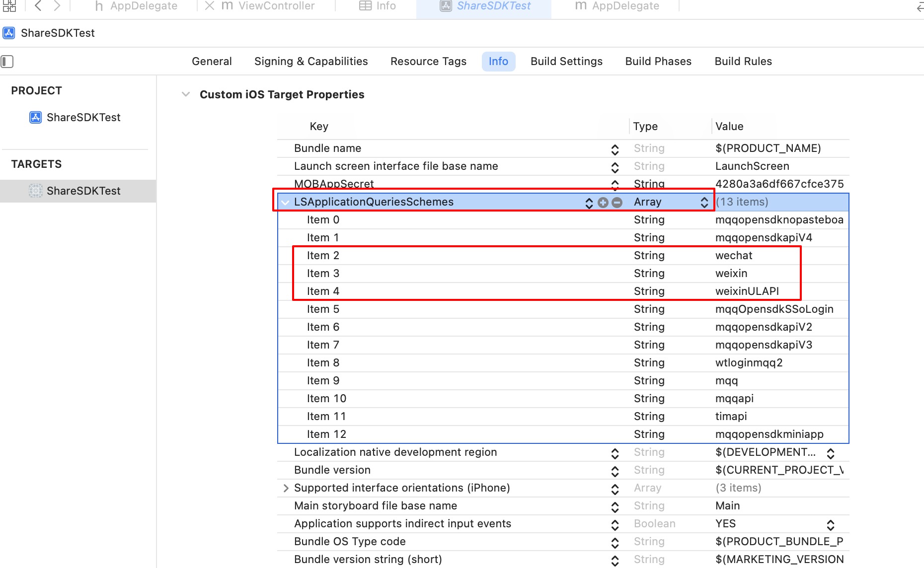Click the Item 0 row key
This screenshot has width=924, height=568.
click(x=323, y=220)
